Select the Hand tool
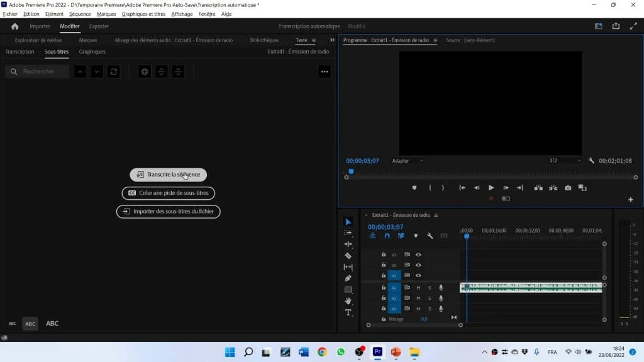Viewport: 644px width, 362px height. (x=348, y=301)
